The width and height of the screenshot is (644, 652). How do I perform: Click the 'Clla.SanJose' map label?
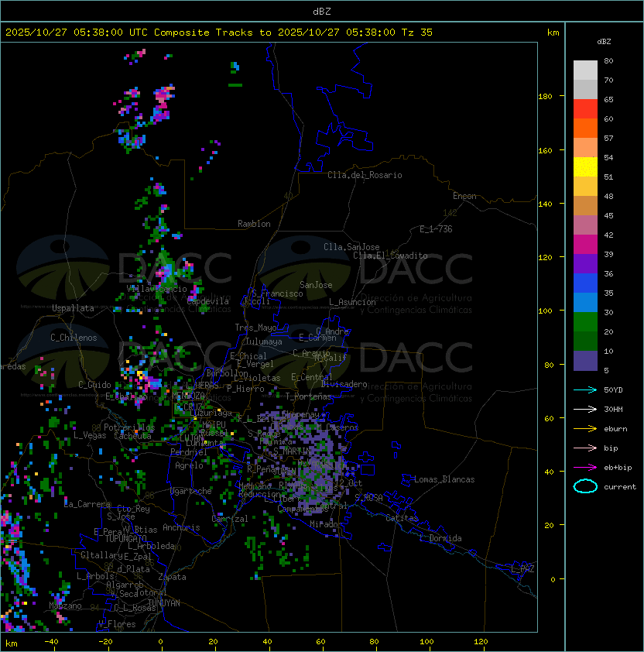pos(351,247)
